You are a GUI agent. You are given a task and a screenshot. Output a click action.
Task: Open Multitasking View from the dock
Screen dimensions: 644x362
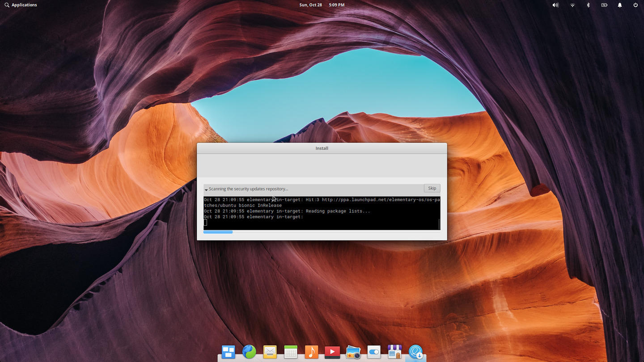click(228, 352)
